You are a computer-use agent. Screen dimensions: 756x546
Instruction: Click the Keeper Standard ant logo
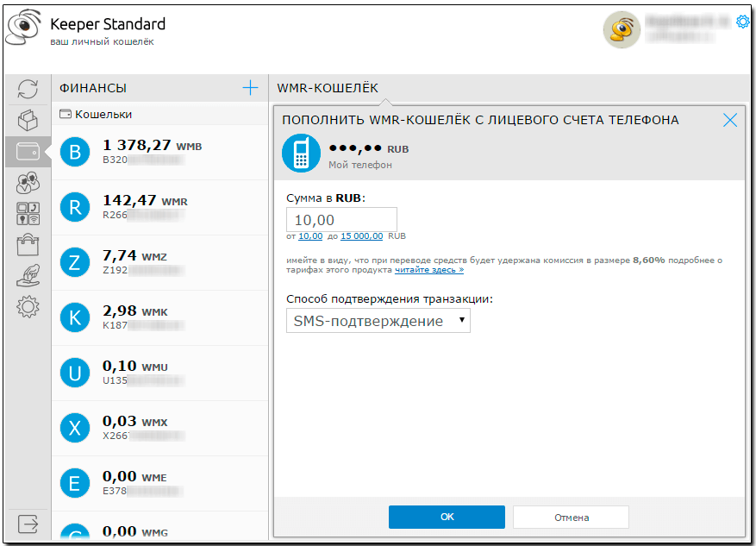tap(23, 28)
